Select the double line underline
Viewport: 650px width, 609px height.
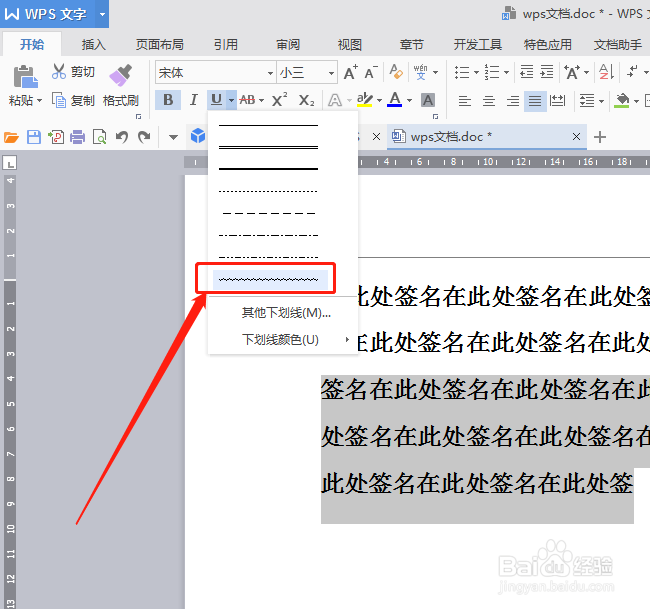tap(269, 147)
